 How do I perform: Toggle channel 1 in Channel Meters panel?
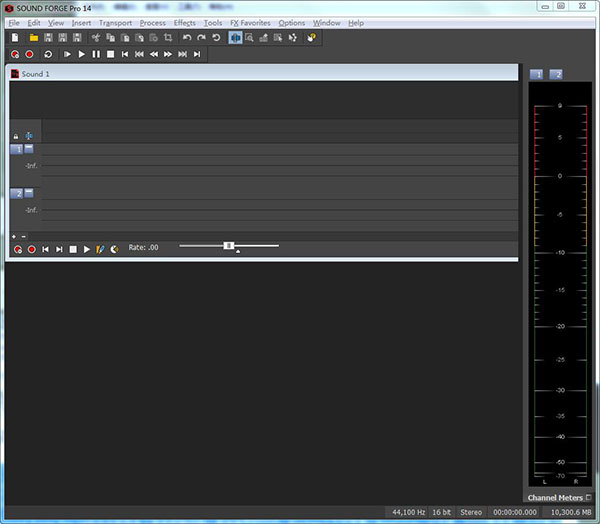(x=536, y=74)
